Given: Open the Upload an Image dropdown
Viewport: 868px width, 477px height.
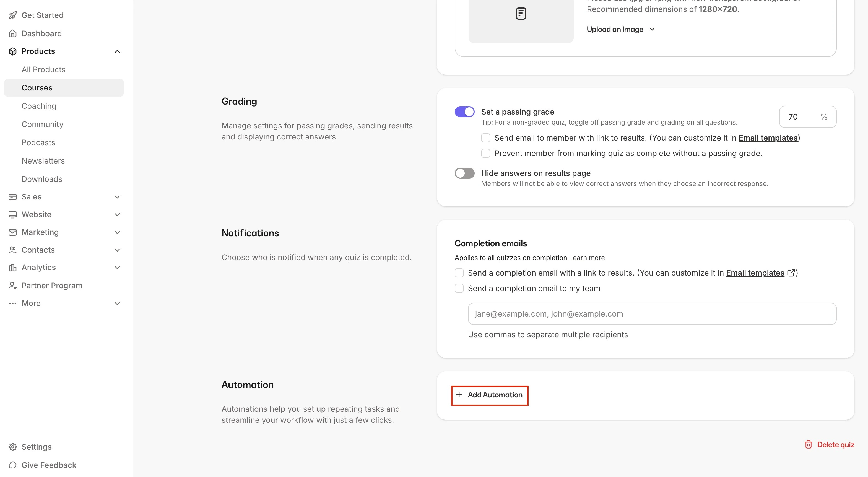Looking at the screenshot, I should pos(621,29).
